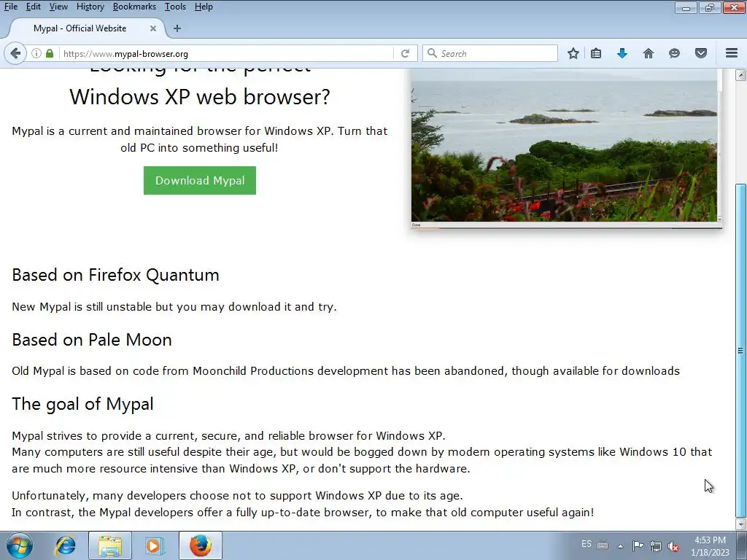This screenshot has height=560, width=747.
Task: Click the ES language indicator
Action: (x=587, y=544)
